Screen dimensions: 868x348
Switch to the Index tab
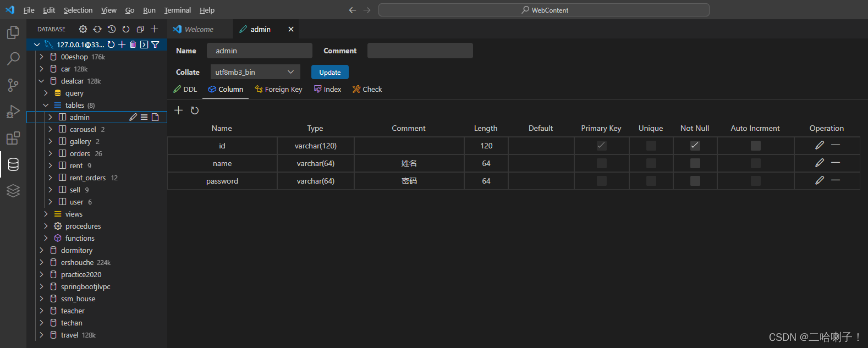(x=327, y=89)
